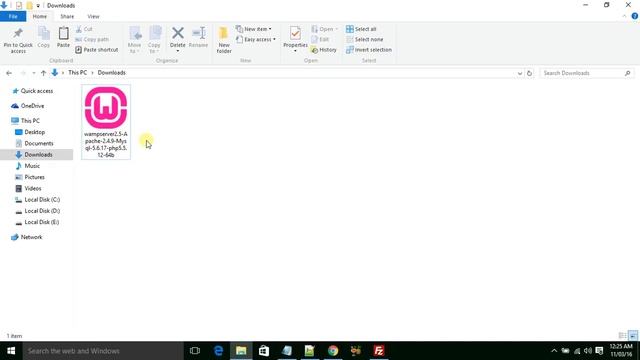Click This PC in address breadcrumb

click(78, 73)
